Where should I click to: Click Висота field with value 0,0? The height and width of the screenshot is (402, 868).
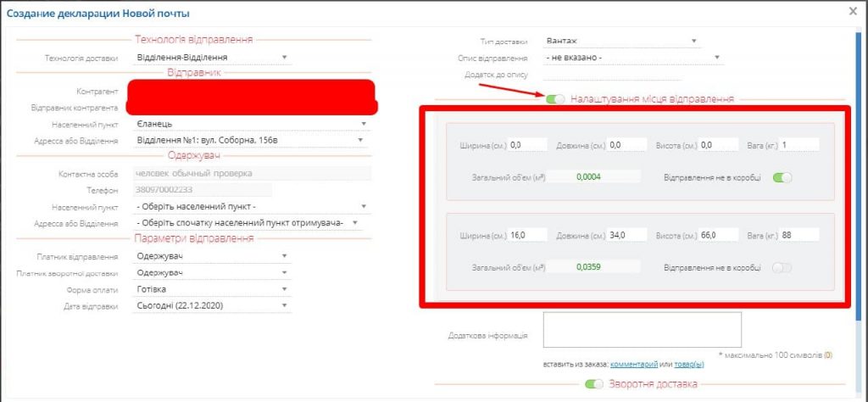[x=719, y=144]
